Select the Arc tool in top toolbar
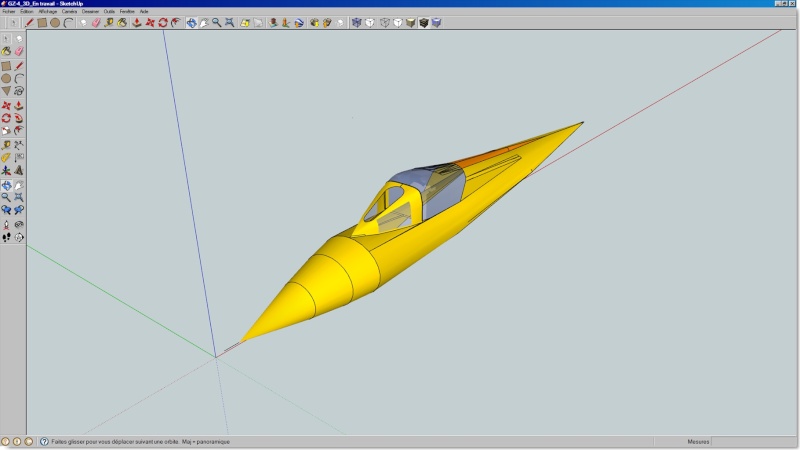800x450 pixels. tap(68, 22)
